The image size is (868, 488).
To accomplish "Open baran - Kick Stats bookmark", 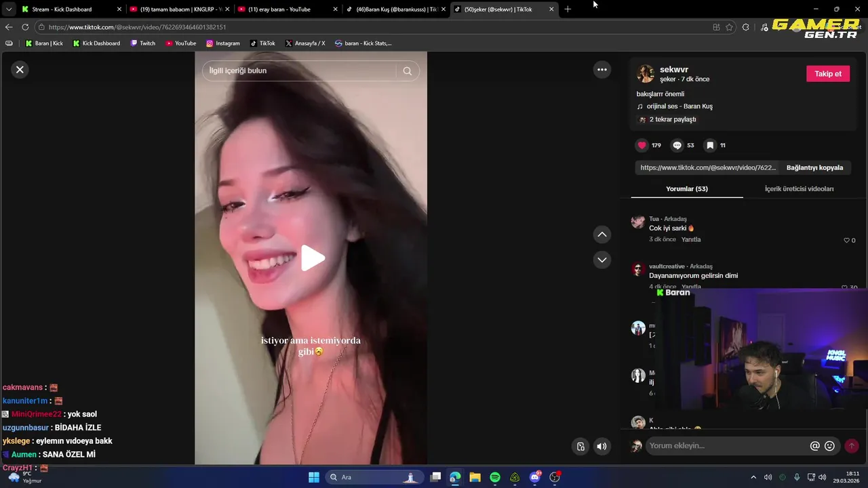I will point(363,43).
